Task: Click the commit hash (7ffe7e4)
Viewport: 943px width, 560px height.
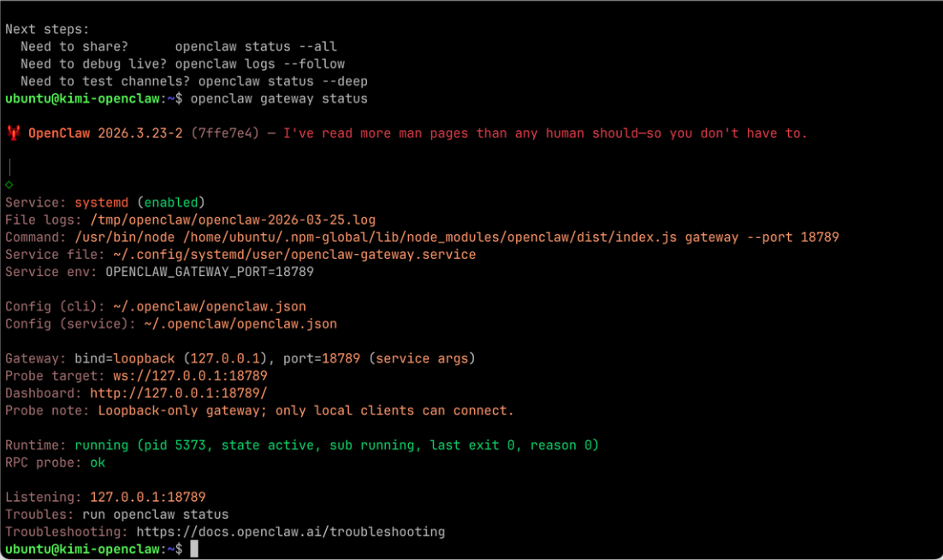Action: click(x=225, y=133)
